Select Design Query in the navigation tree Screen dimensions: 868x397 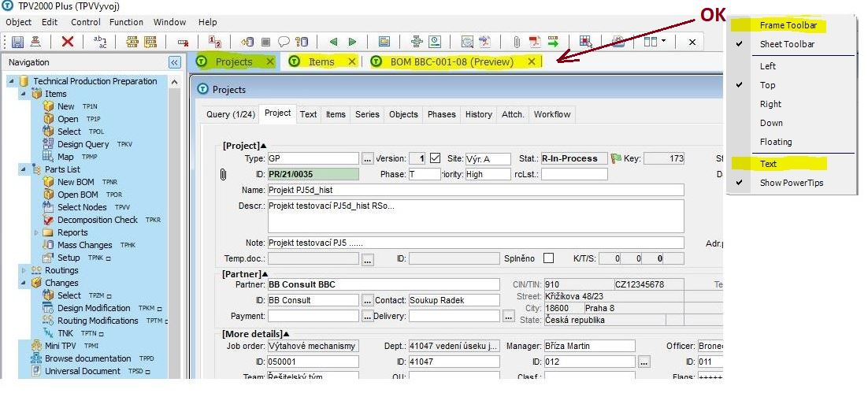tap(83, 144)
